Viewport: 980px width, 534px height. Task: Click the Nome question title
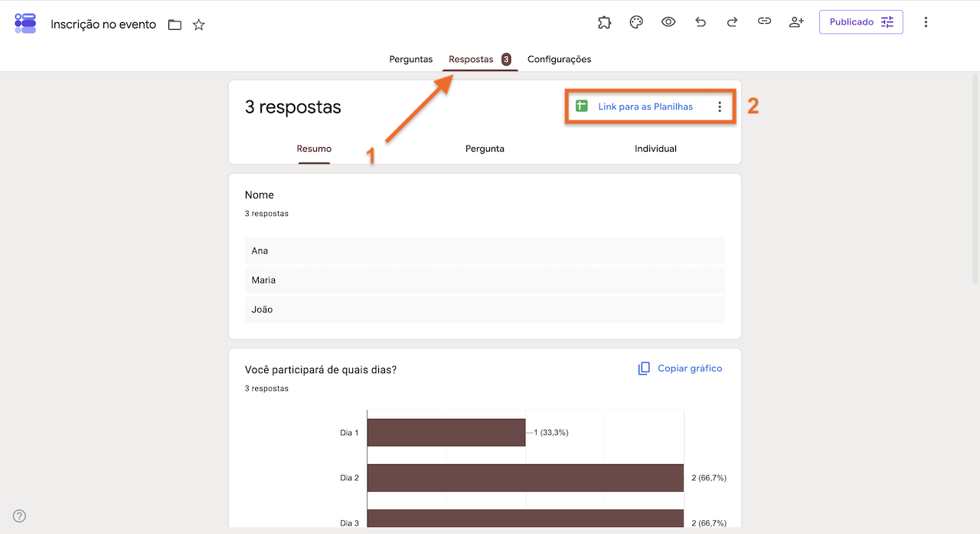[x=260, y=195]
